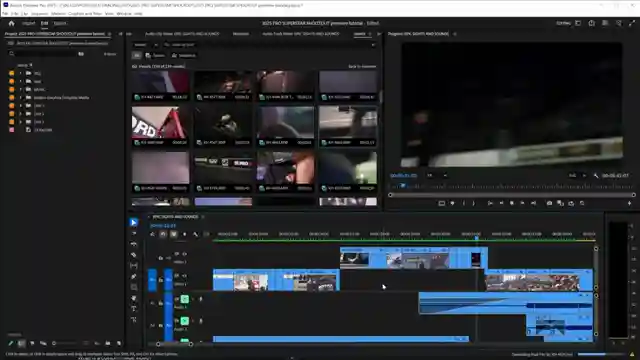Click orange label of Motion Graphics Template Media
The height and width of the screenshot is (360, 640).
(x=11, y=98)
